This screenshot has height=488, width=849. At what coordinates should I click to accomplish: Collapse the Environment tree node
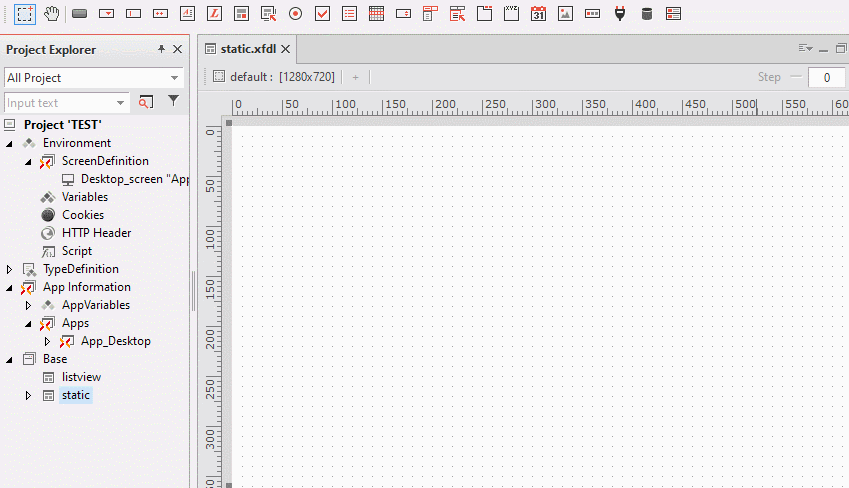[10, 143]
